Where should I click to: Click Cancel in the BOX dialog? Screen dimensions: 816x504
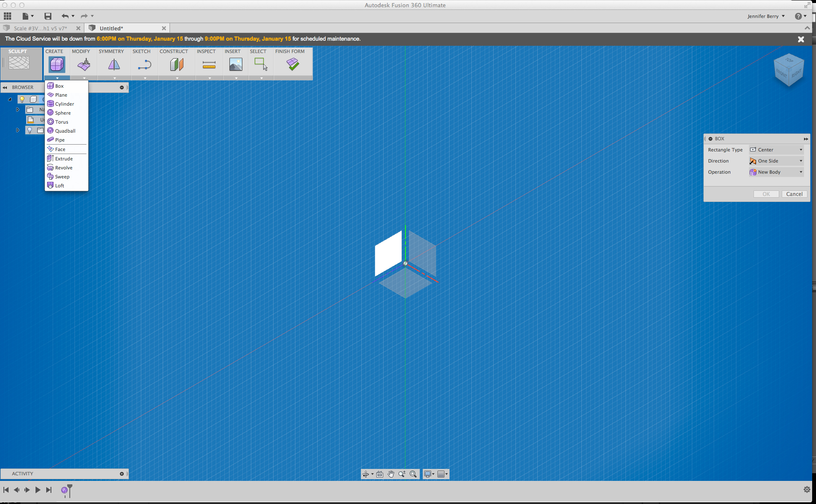coord(794,194)
